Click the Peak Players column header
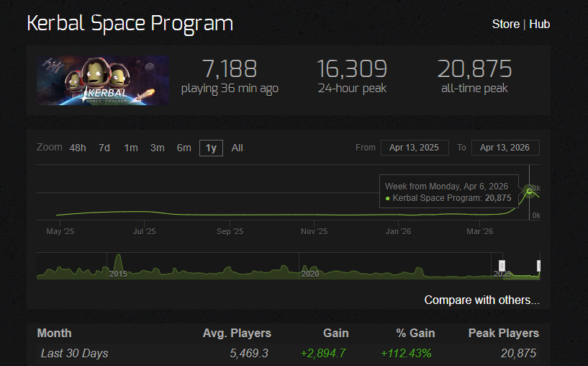Screen dimensions: 588x366 [x=504, y=334]
